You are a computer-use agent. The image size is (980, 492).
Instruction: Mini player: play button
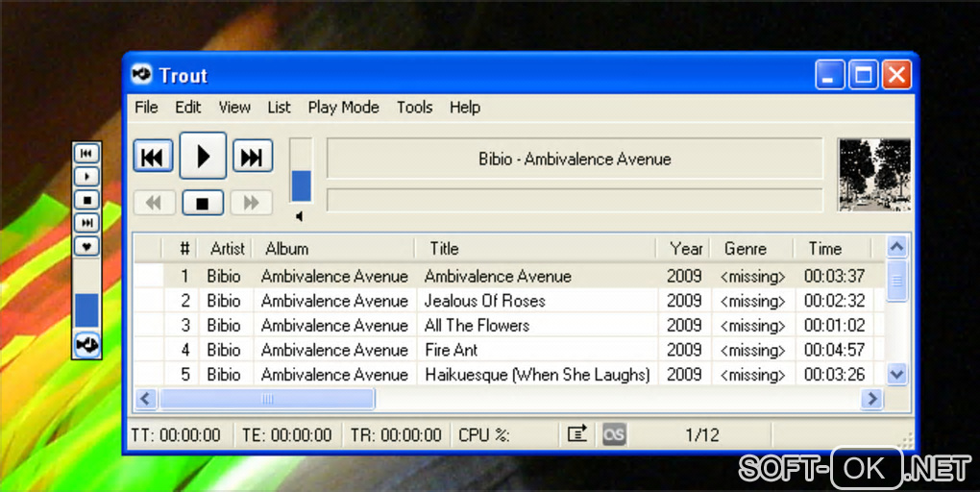point(86,176)
